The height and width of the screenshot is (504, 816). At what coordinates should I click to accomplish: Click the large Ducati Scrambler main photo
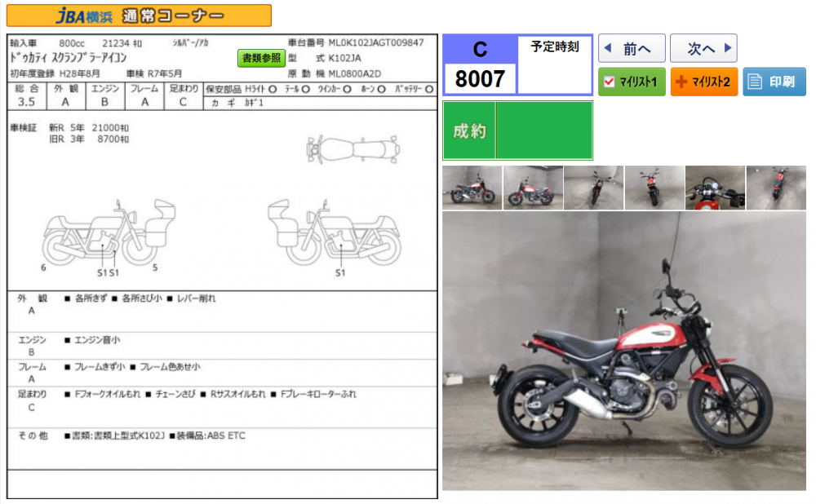[x=624, y=351]
